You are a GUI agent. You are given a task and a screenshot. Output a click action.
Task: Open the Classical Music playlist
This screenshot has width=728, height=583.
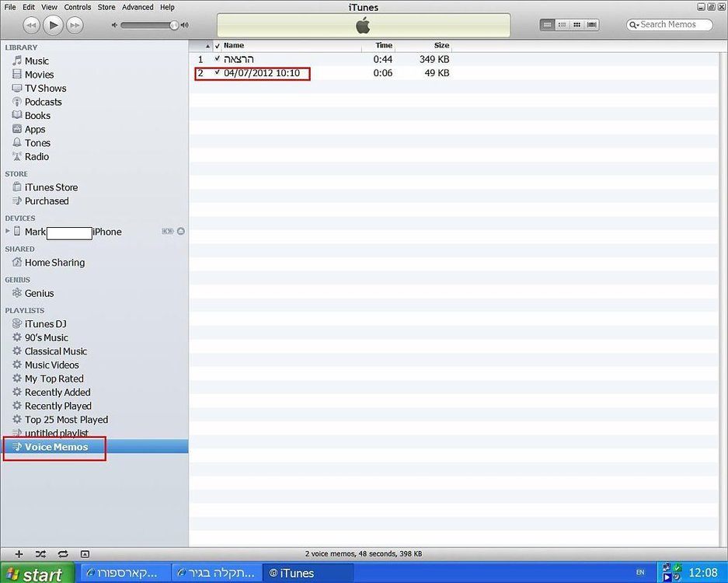(56, 351)
